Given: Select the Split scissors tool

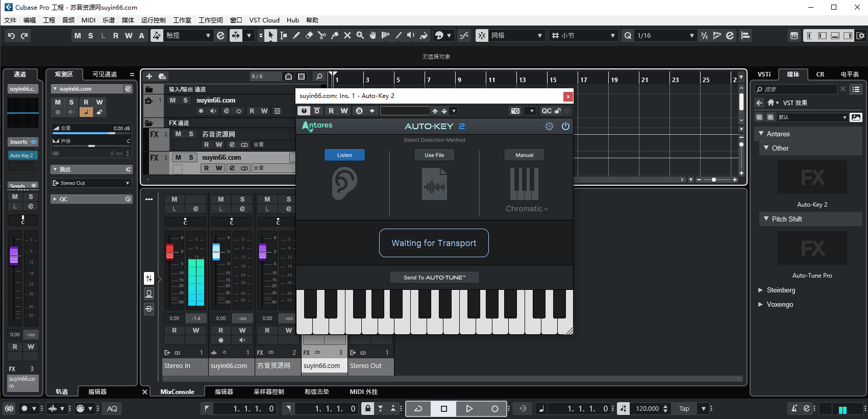Looking at the screenshot, I should point(321,36).
